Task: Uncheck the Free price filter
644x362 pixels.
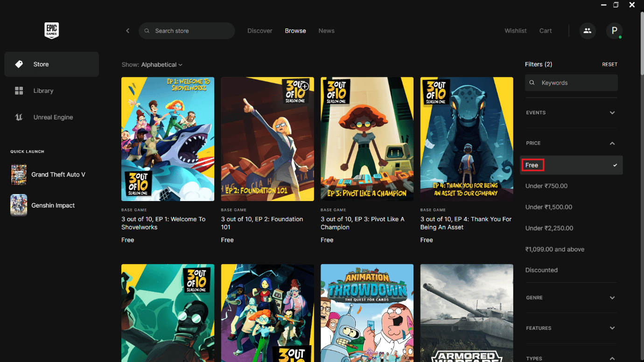Action: [x=571, y=165]
